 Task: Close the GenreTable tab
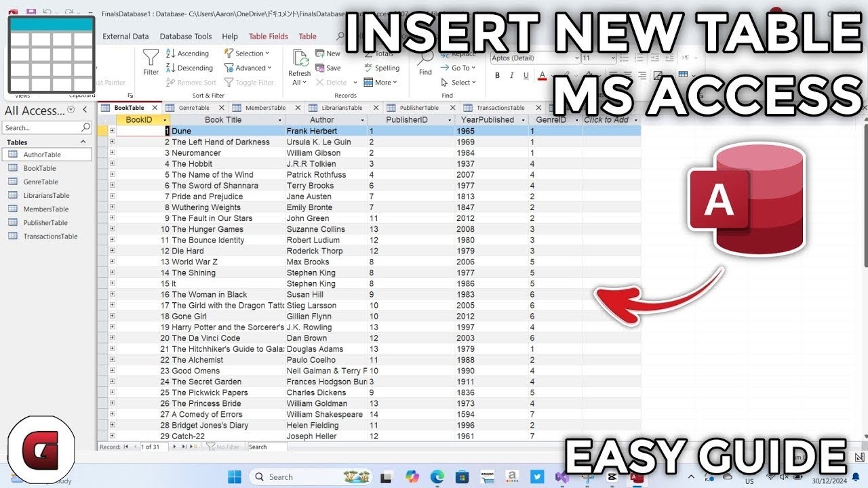coord(223,108)
